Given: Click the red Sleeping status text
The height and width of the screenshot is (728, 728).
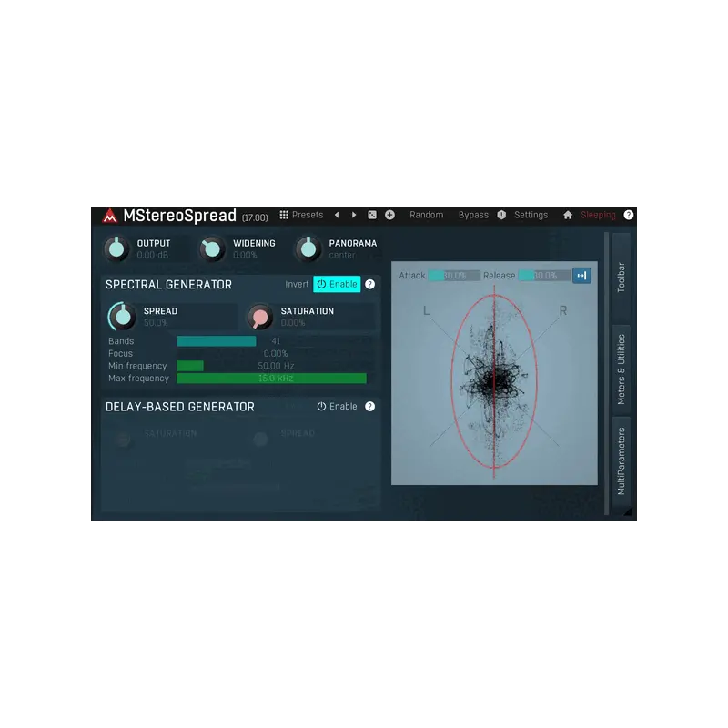Looking at the screenshot, I should 598,215.
